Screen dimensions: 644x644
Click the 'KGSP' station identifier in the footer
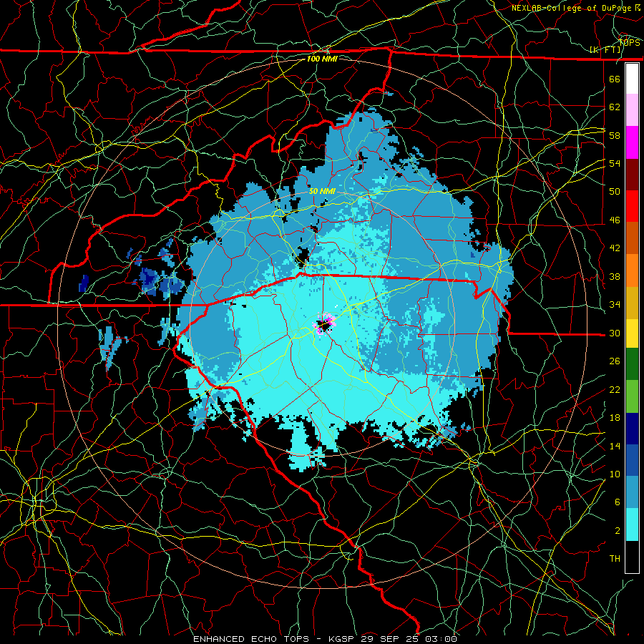pyautogui.click(x=342, y=639)
